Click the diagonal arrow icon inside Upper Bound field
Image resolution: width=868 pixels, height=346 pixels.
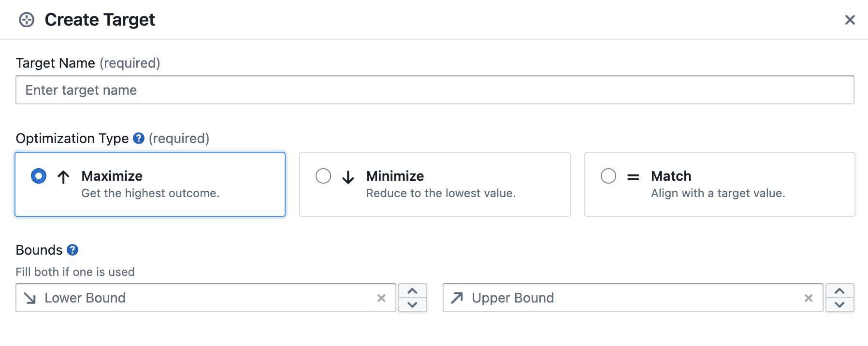tap(456, 298)
